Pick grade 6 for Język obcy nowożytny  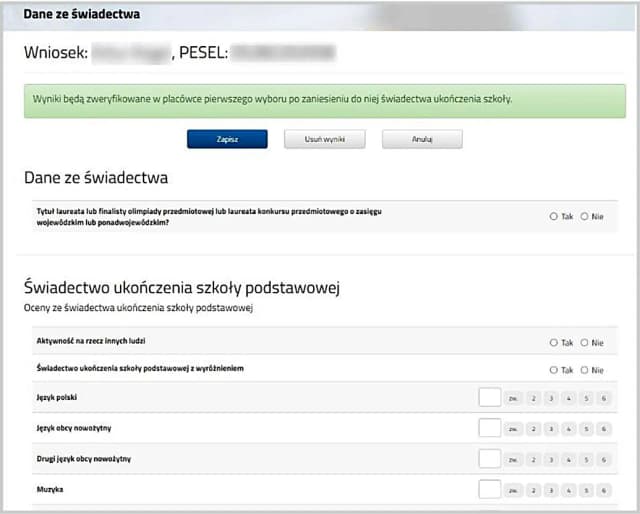point(604,429)
